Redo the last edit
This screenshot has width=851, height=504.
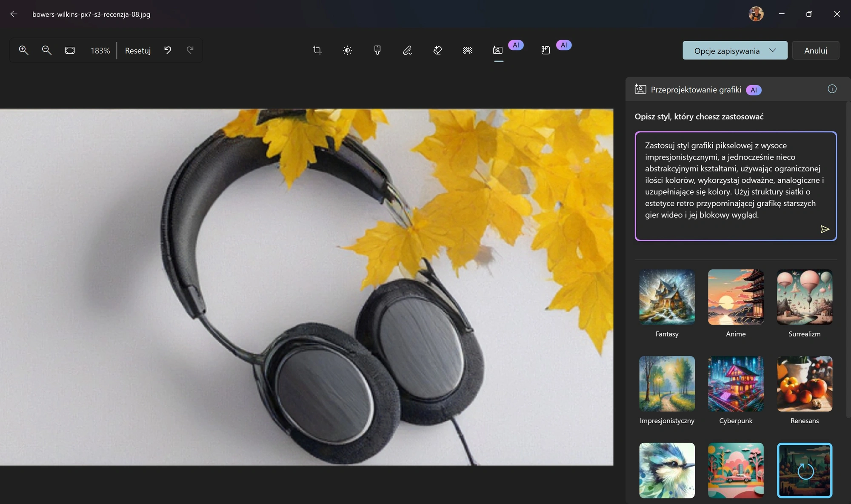point(190,50)
